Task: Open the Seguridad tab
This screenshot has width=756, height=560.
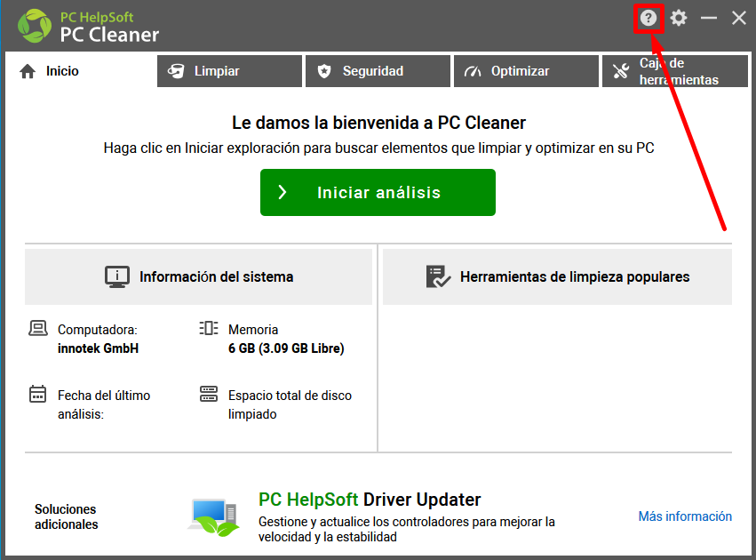Action: pyautogui.click(x=378, y=71)
